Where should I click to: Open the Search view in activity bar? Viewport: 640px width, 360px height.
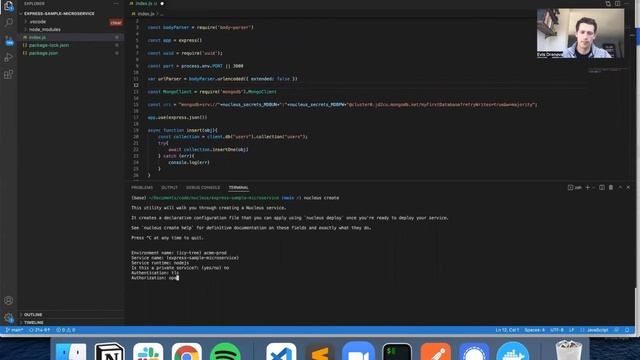tap(8, 22)
